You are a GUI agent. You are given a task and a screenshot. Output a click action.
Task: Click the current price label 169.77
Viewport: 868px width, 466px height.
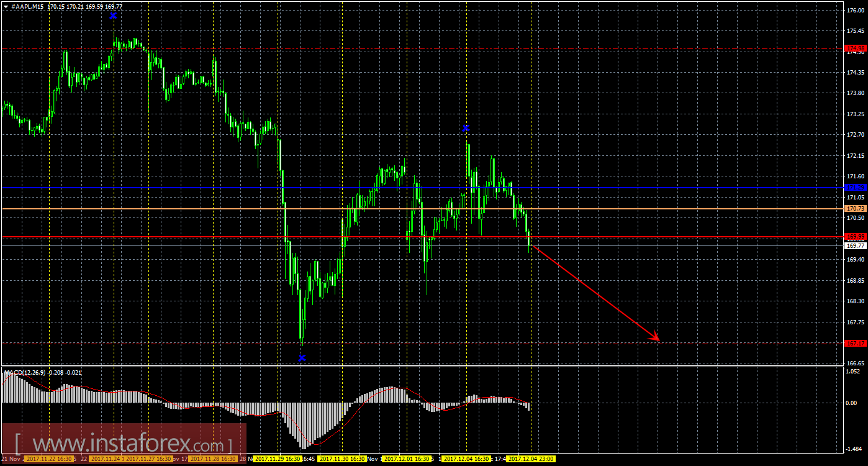[856, 246]
